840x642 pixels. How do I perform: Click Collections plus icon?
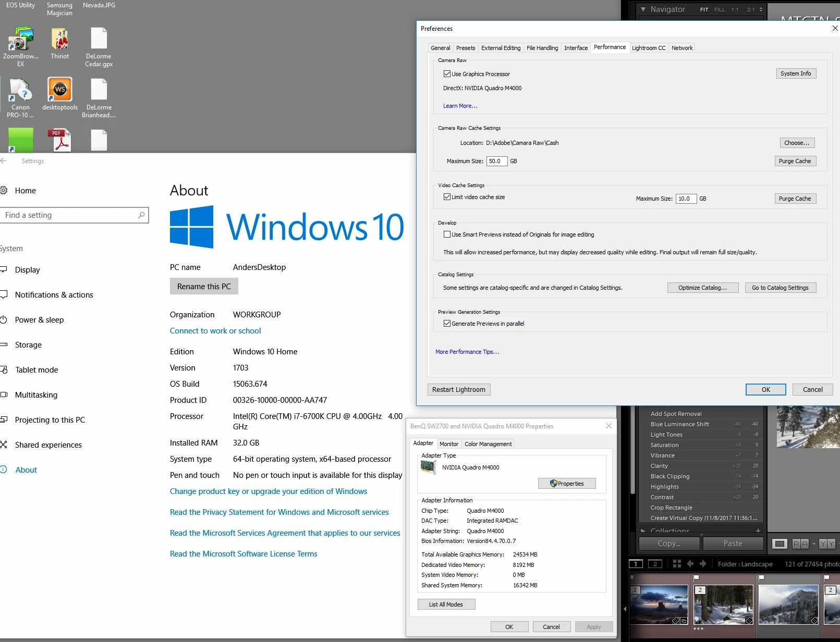[758, 530]
